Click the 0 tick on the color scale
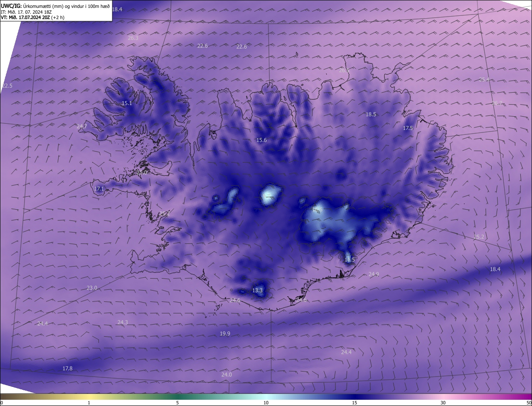 coord(2,403)
